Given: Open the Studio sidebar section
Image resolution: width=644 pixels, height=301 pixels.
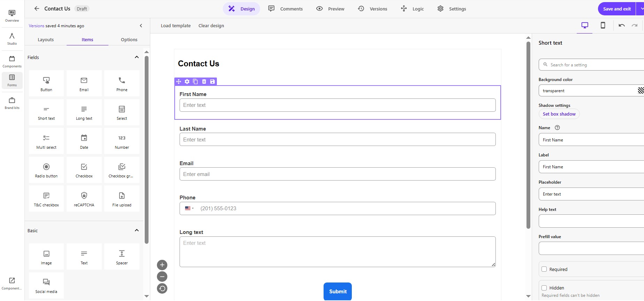Looking at the screenshot, I should pos(12,39).
